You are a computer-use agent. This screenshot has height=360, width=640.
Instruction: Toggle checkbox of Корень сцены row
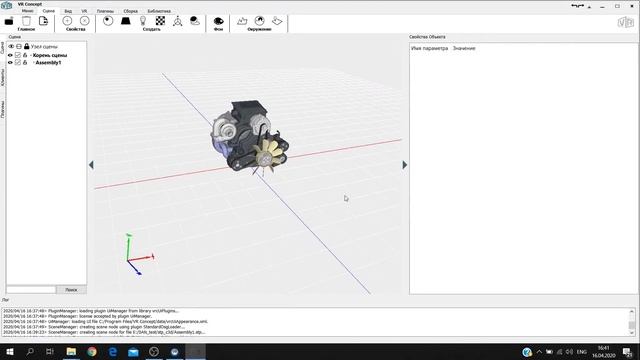point(18,55)
